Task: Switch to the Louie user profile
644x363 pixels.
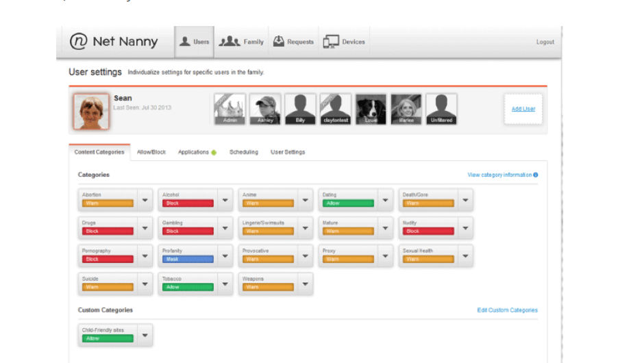Action: pos(371,110)
